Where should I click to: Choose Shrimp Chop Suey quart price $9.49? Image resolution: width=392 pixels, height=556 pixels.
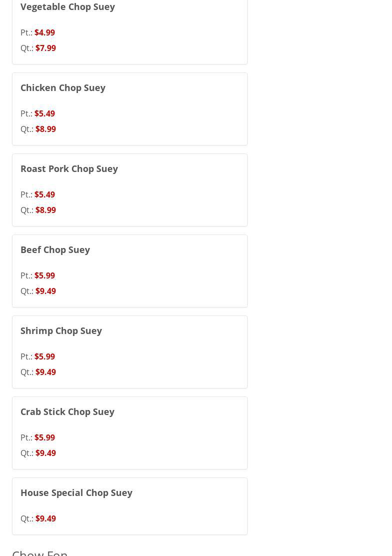[45, 372]
